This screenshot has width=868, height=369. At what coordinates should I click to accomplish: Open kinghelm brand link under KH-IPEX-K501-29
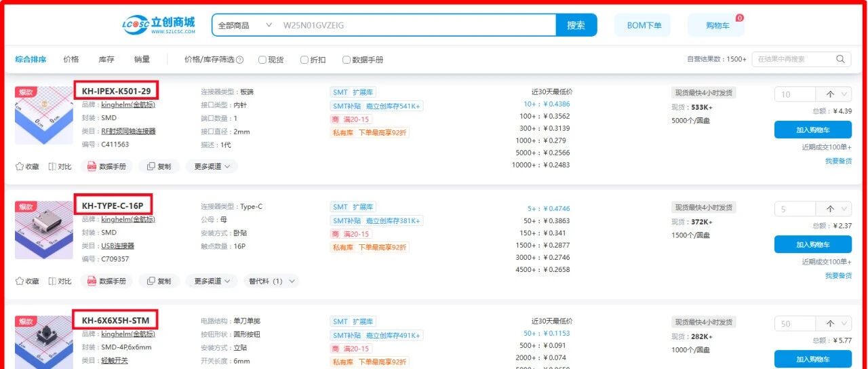[128, 105]
